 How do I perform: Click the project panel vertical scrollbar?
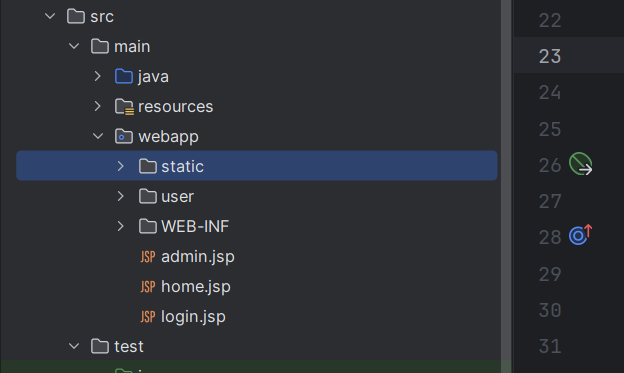point(506,186)
